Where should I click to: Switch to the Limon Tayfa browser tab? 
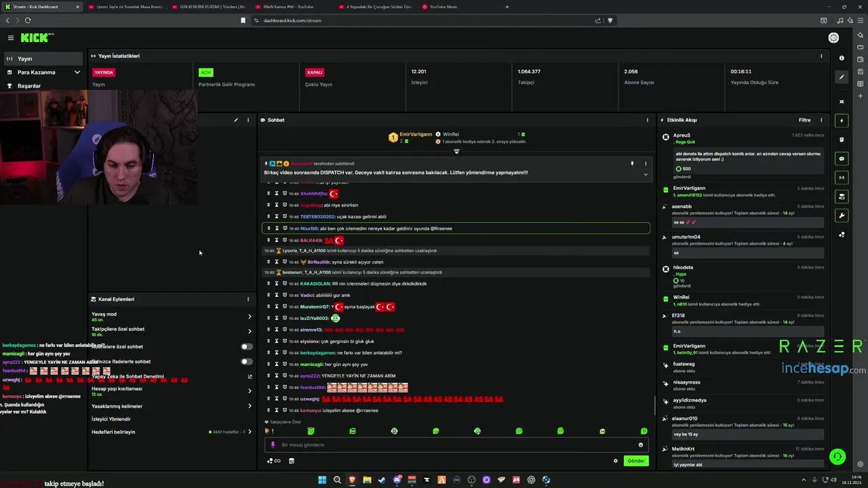click(125, 7)
